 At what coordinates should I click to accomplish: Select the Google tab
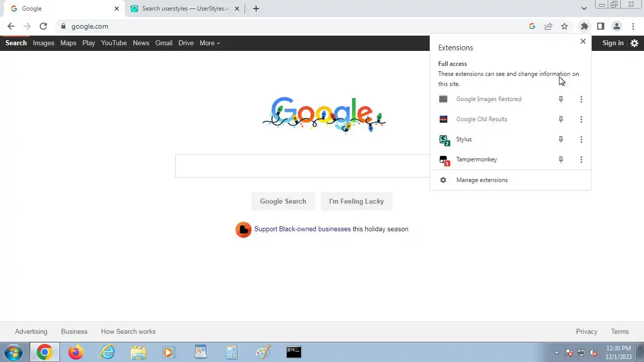(62, 9)
